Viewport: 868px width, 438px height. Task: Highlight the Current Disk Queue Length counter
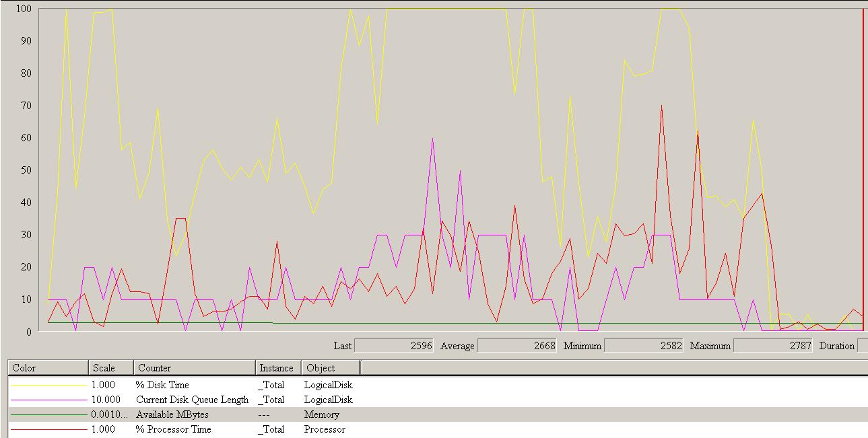[192, 400]
